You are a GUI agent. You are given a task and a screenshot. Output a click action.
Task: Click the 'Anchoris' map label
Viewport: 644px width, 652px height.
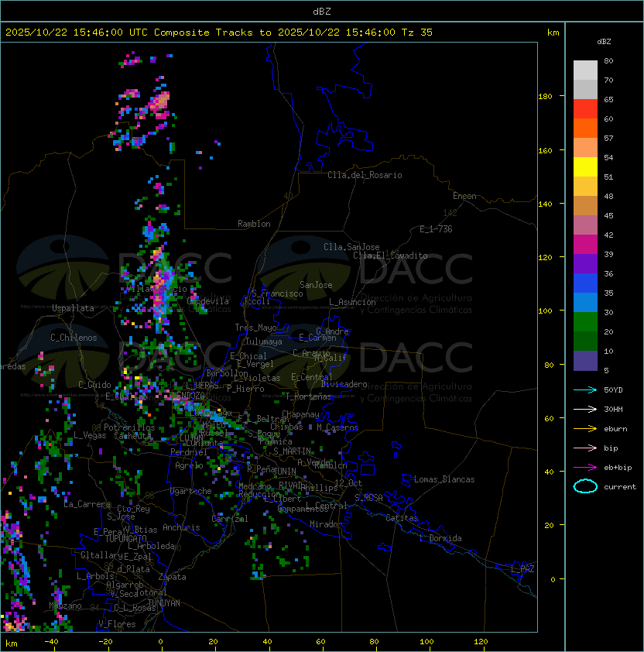pos(181,527)
